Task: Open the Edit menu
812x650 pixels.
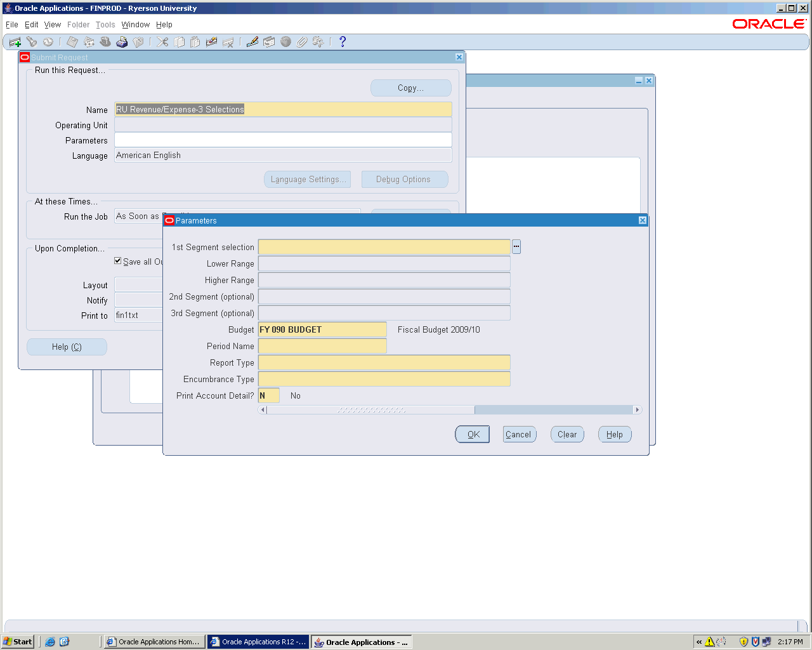Action: [x=32, y=25]
